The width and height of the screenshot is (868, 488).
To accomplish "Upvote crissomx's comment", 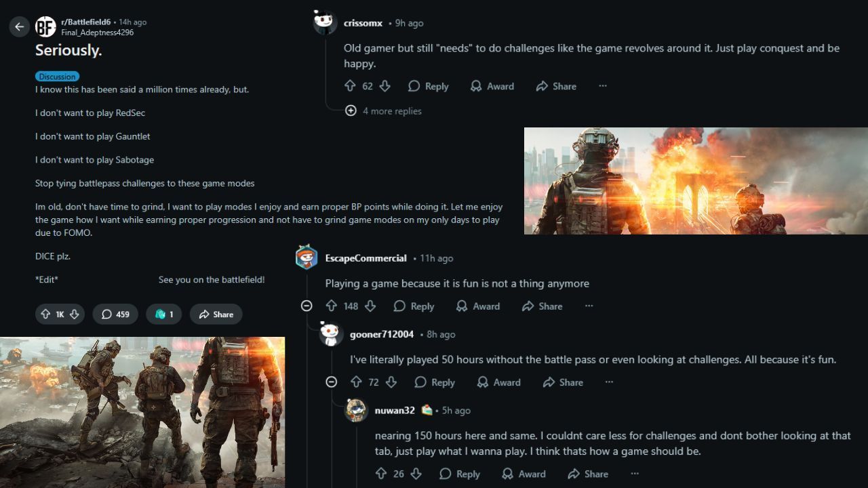I will point(350,86).
